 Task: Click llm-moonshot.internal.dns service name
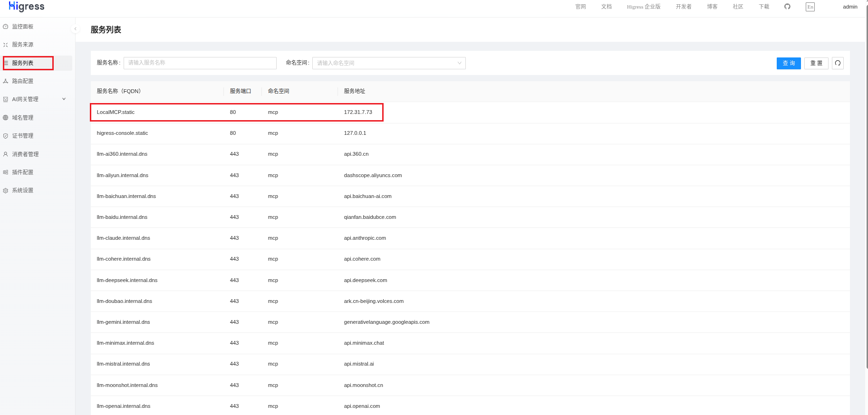pyautogui.click(x=127, y=385)
